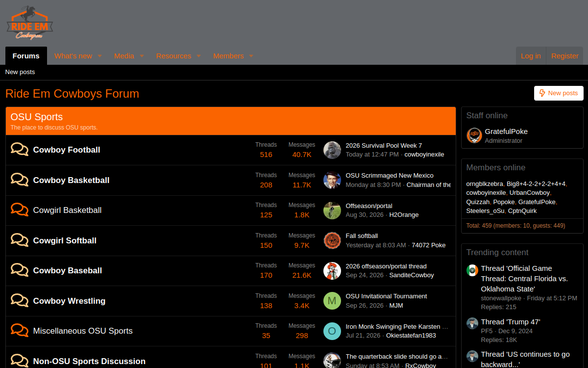Open SanditeCowboy's avatar in the Baseball row

tap(332, 270)
